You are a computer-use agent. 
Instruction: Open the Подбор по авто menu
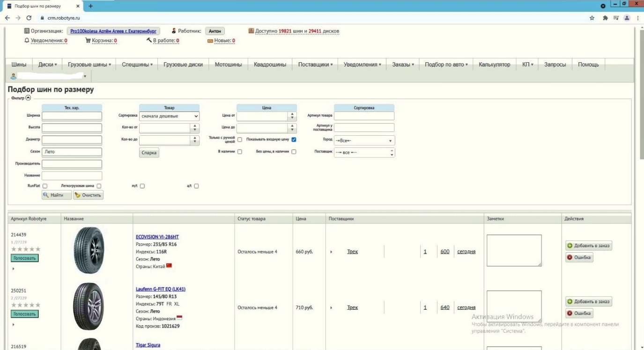446,65
